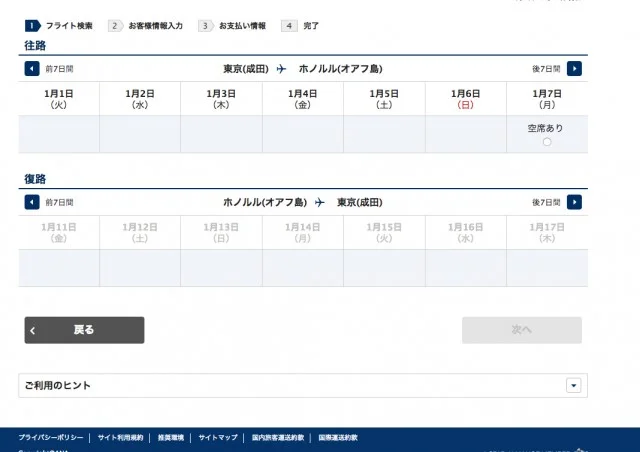The height and width of the screenshot is (452, 640).
Task: Open step 2 お客様情報入力 tab
Action: [x=146, y=25]
